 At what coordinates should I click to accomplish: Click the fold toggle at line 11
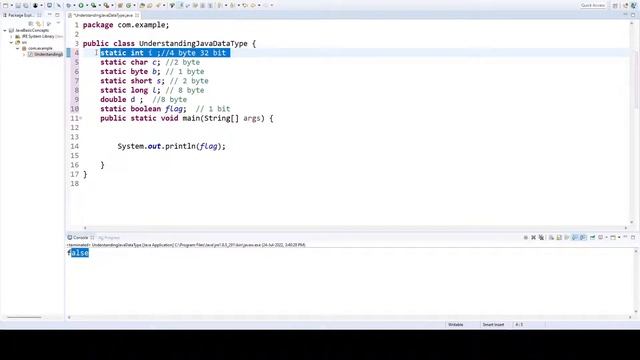81,118
